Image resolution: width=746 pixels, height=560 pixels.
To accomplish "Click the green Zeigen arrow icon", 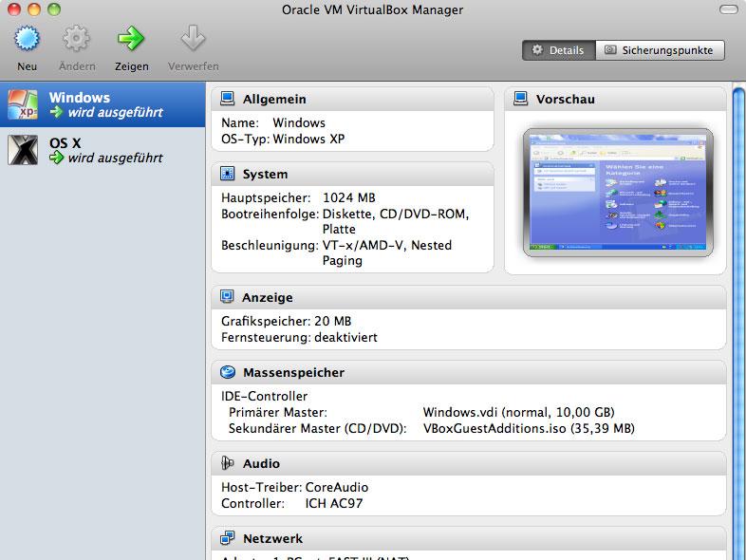I will tap(131, 39).
